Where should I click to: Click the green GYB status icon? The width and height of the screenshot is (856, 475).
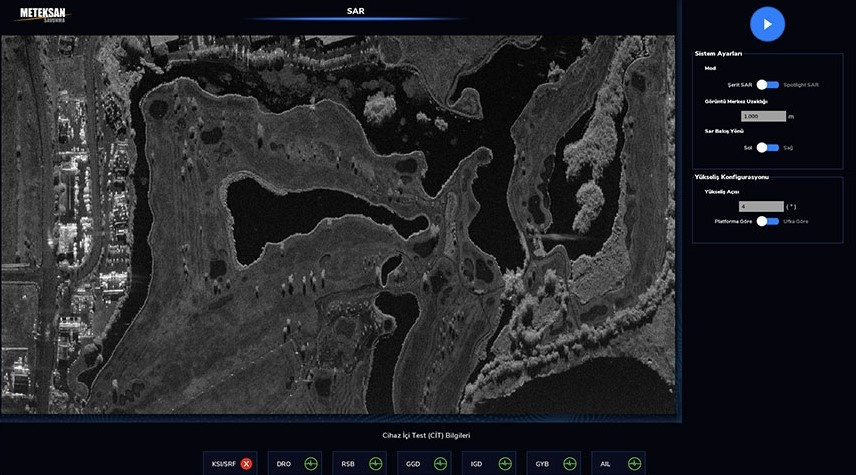click(x=571, y=464)
